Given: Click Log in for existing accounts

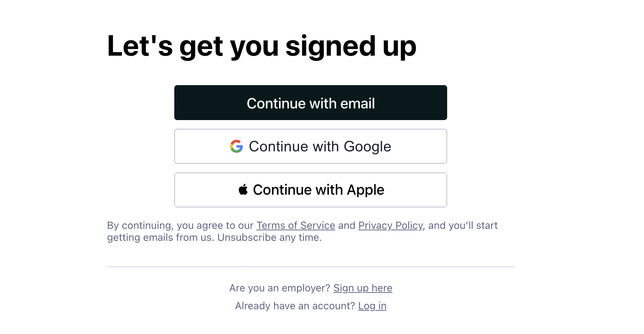Looking at the screenshot, I should (372, 306).
